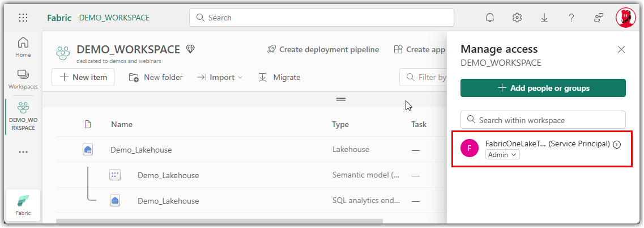Click the task flow collapse handle
The height and width of the screenshot is (228, 644).
341,99
